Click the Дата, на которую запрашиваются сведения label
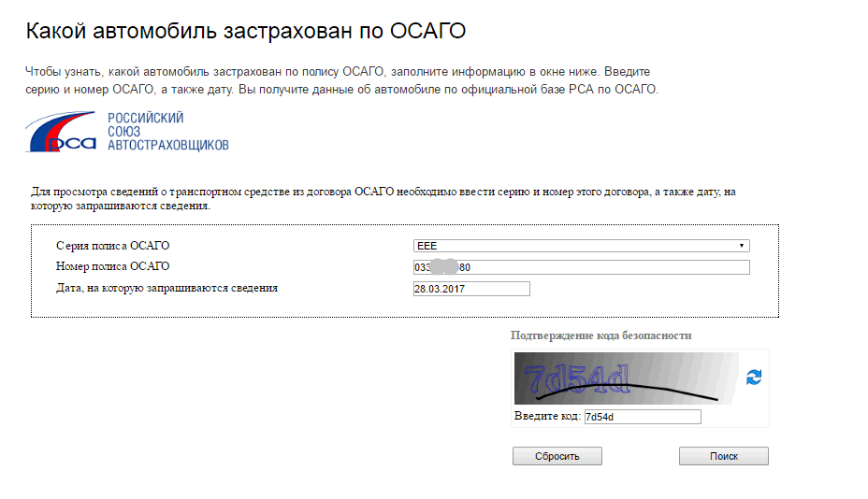The image size is (868, 499). 166,288
